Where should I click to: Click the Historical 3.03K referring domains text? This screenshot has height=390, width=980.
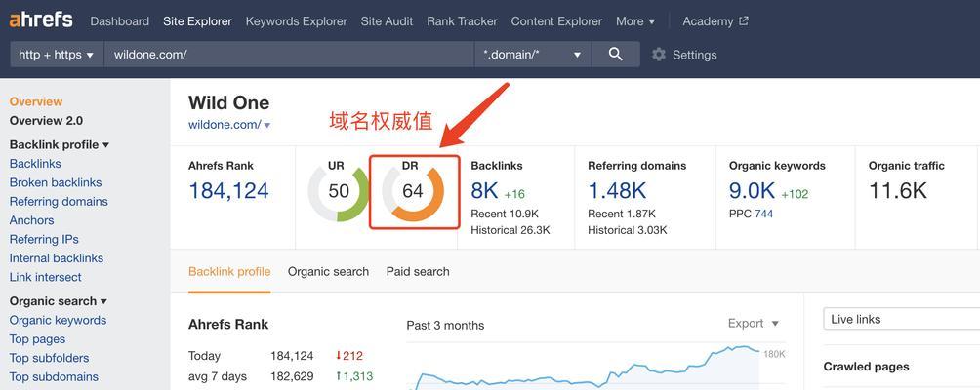(x=627, y=230)
